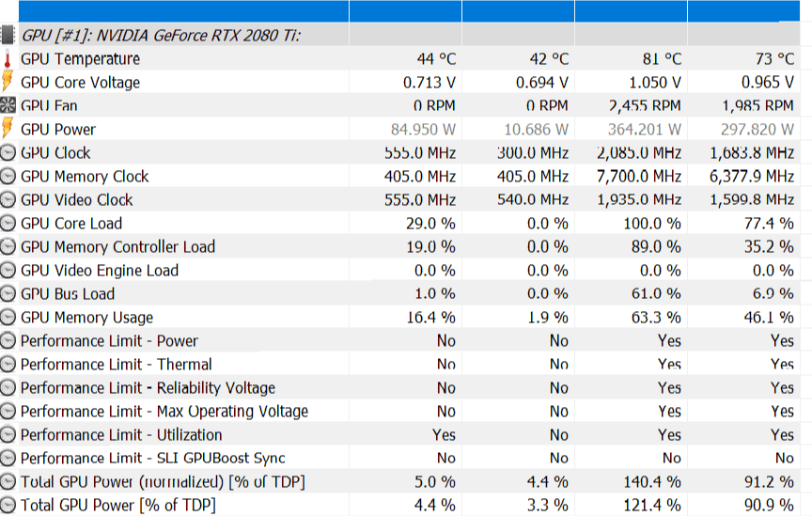Click the 16.4 % memory usage value
The width and height of the screenshot is (812, 516).
tap(430, 317)
